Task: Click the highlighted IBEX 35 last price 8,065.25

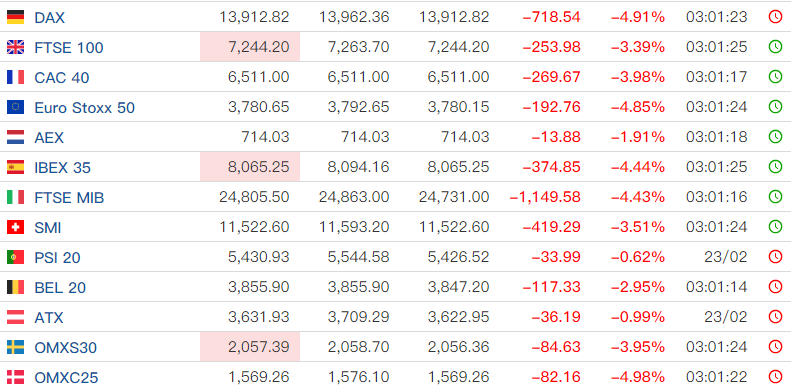Action: 250,166
